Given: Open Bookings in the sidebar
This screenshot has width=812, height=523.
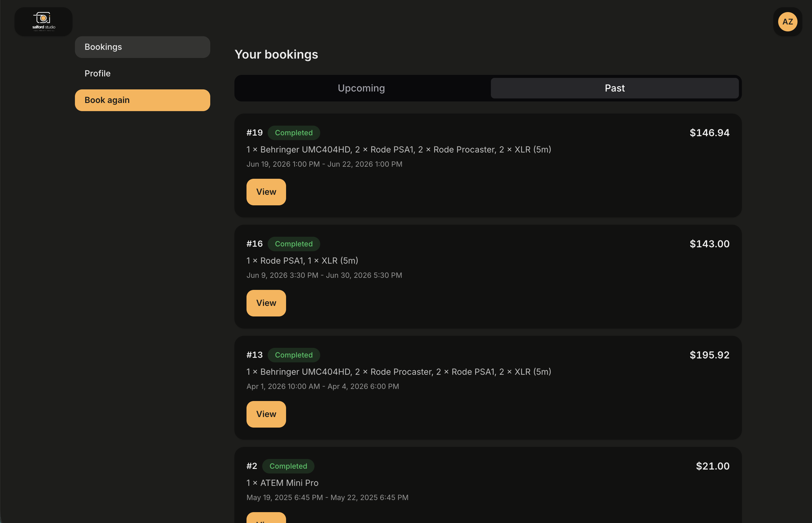Looking at the screenshot, I should (x=142, y=47).
